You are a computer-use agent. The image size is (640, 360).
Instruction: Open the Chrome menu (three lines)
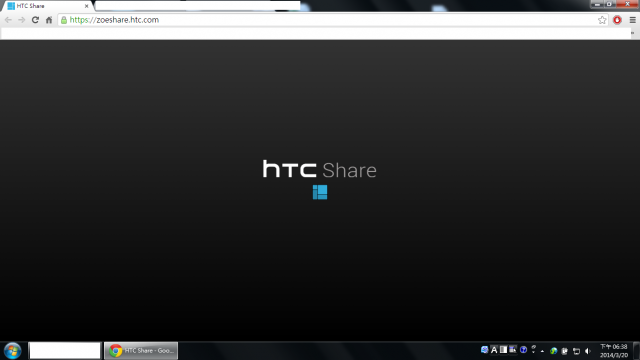(x=633, y=20)
